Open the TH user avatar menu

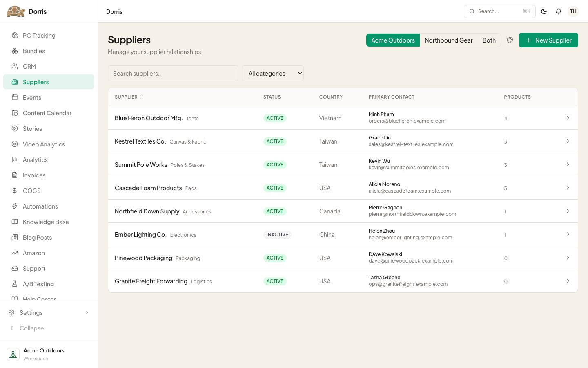click(573, 11)
